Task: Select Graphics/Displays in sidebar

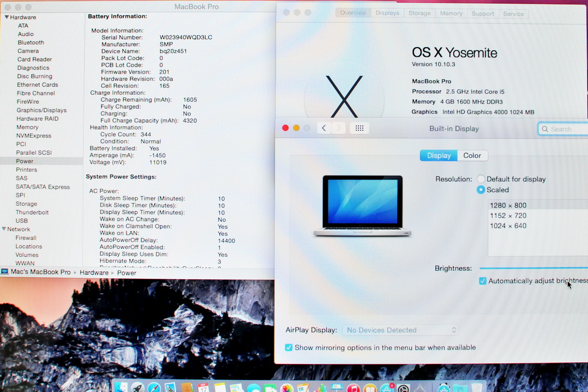Action: 41,110
